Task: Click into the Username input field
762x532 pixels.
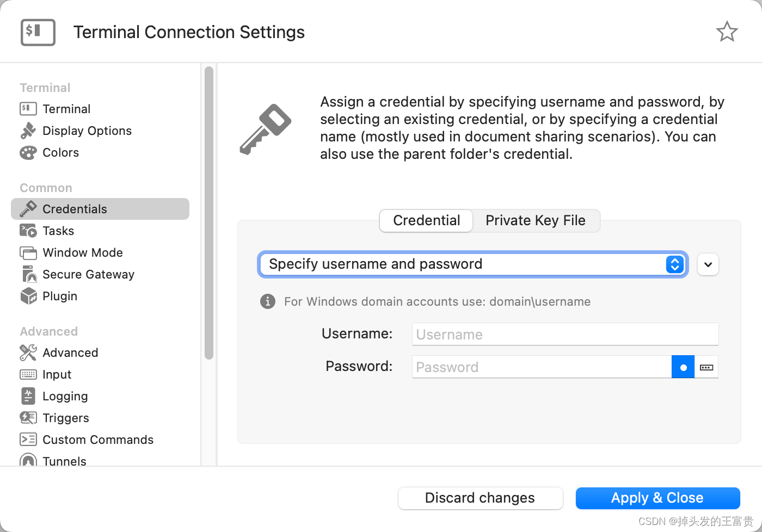Action: (565, 334)
